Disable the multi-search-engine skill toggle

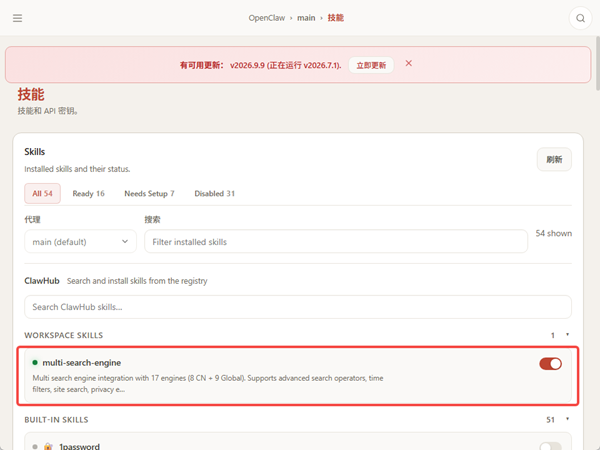550,364
